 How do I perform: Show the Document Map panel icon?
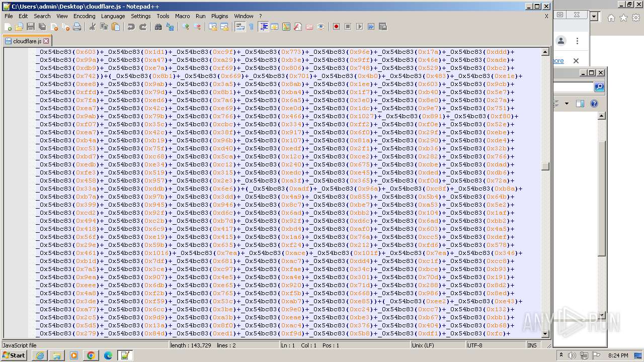click(x=286, y=27)
